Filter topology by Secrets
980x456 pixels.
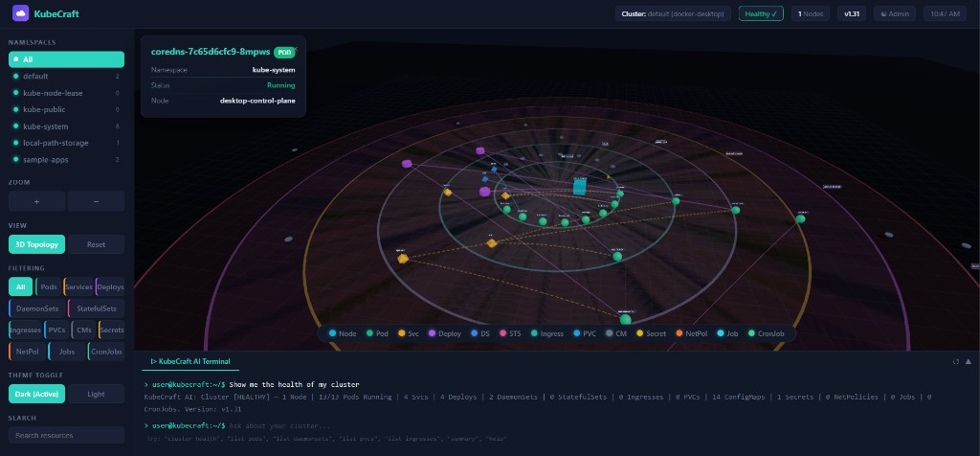point(111,331)
